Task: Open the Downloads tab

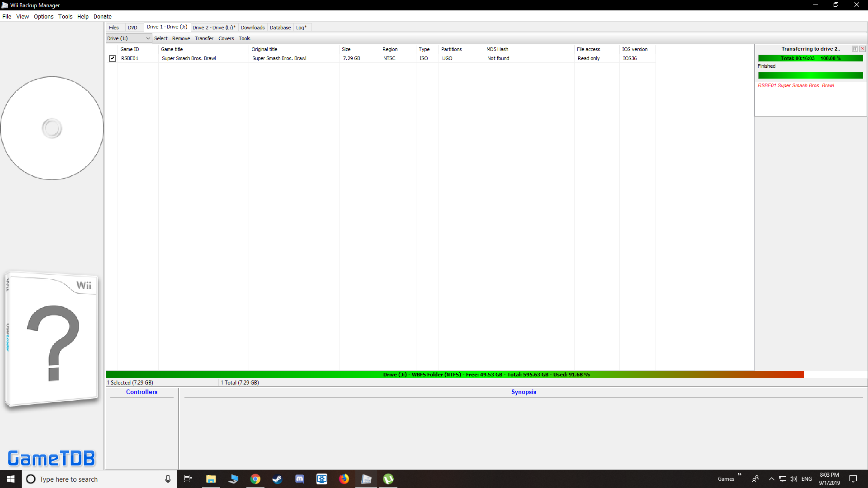Action: 253,28
